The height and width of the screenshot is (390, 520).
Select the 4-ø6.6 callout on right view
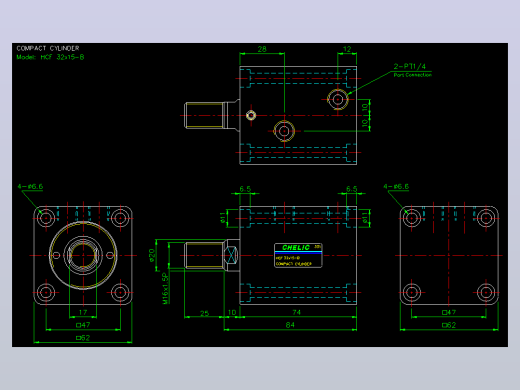pos(396,187)
